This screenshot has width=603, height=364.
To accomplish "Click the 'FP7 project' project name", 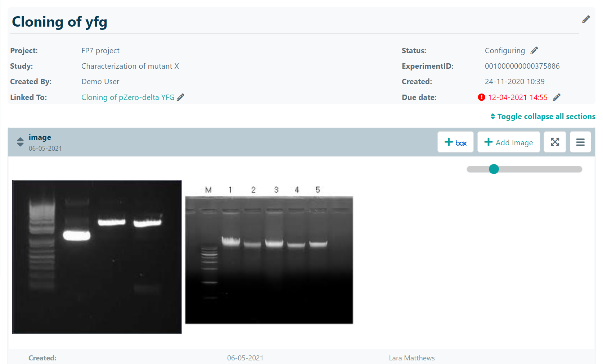I will click(x=100, y=51).
